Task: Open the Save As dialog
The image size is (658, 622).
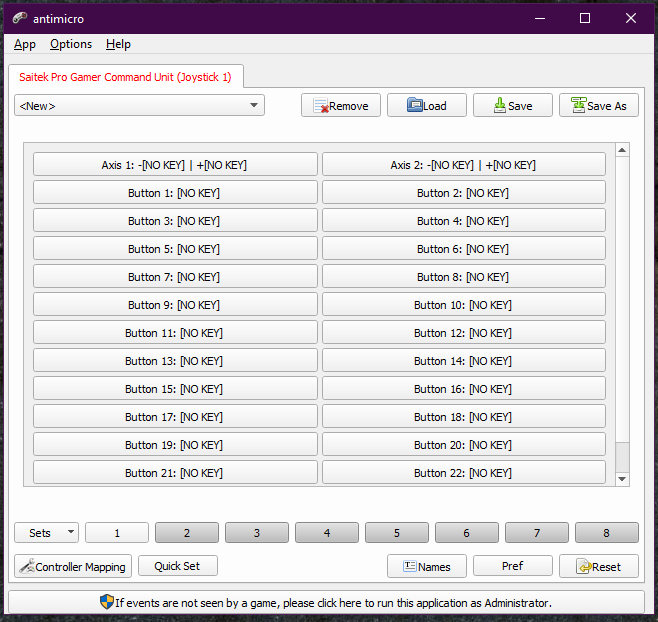Action: 599,105
